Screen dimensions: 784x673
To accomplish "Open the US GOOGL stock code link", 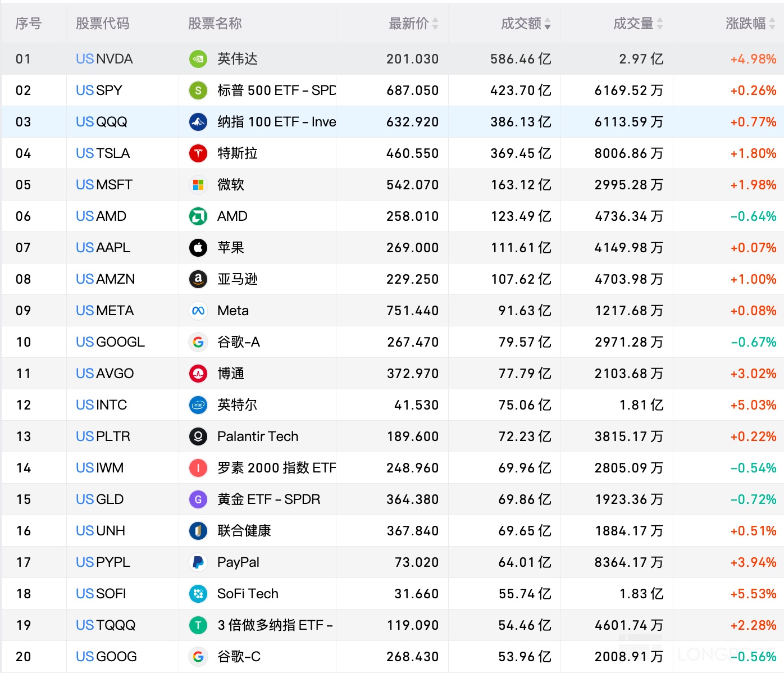I will [110, 342].
